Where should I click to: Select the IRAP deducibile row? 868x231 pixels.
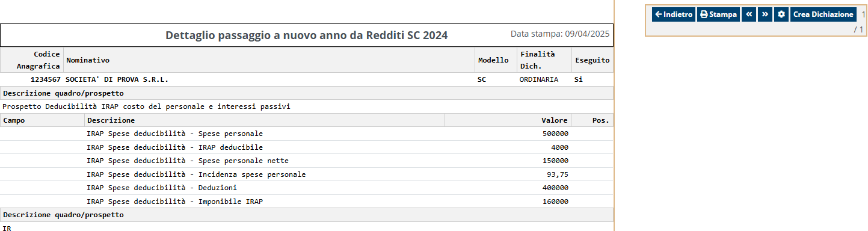pyautogui.click(x=307, y=147)
